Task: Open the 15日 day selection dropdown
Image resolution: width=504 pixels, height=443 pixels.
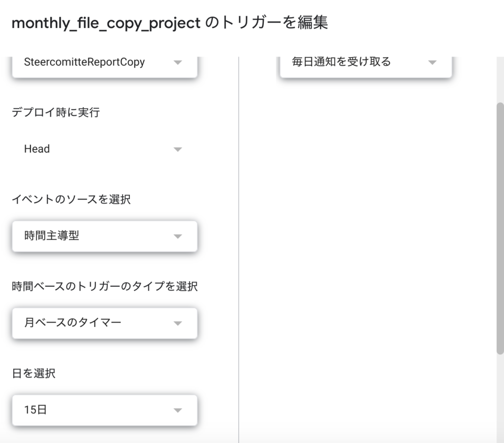Action: click(104, 410)
